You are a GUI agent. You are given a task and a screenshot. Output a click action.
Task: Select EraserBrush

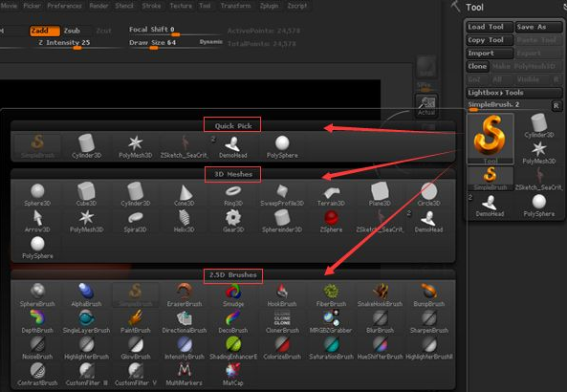(x=185, y=295)
